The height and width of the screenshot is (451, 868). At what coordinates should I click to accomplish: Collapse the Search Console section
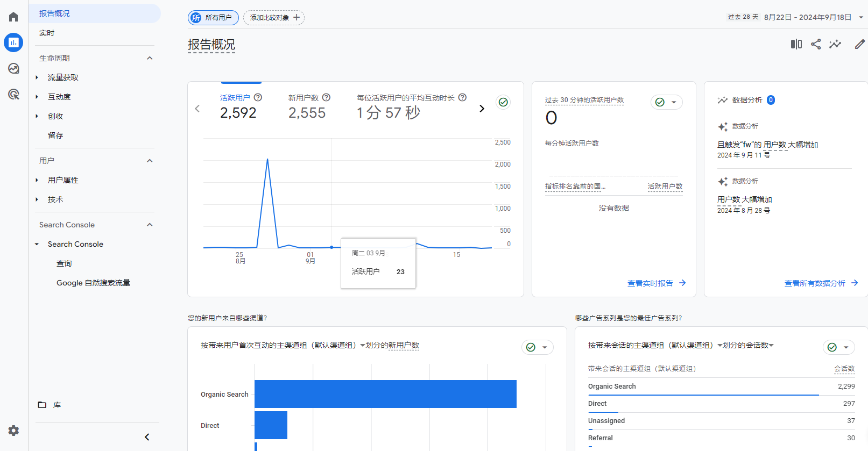pos(150,225)
